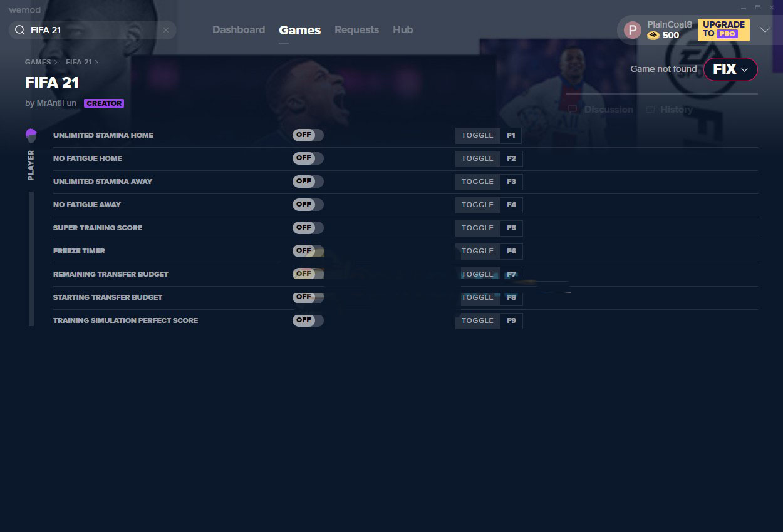Click the coins balance icon
This screenshot has width=783, height=532.
[653, 36]
